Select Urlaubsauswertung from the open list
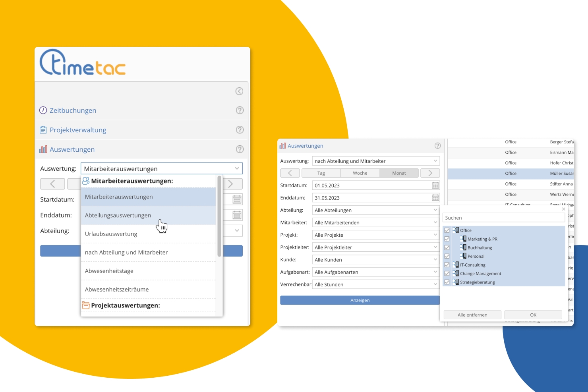Viewport: 588px width, 392px height. (x=148, y=234)
